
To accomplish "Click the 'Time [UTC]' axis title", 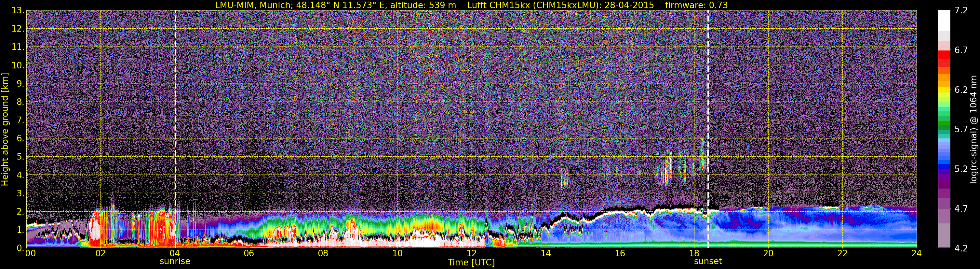I will [471, 262].
